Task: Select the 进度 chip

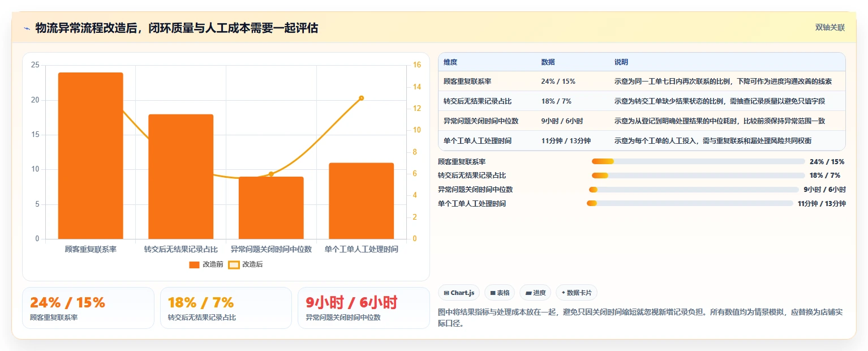Action: coord(535,293)
